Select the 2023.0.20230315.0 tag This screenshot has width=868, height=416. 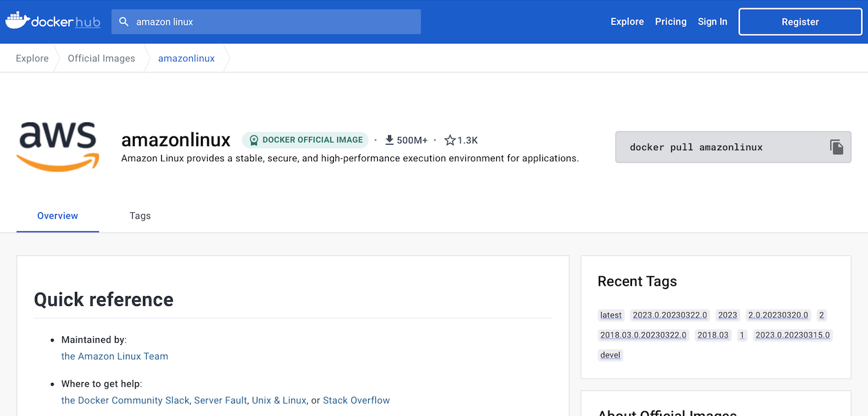click(x=793, y=335)
